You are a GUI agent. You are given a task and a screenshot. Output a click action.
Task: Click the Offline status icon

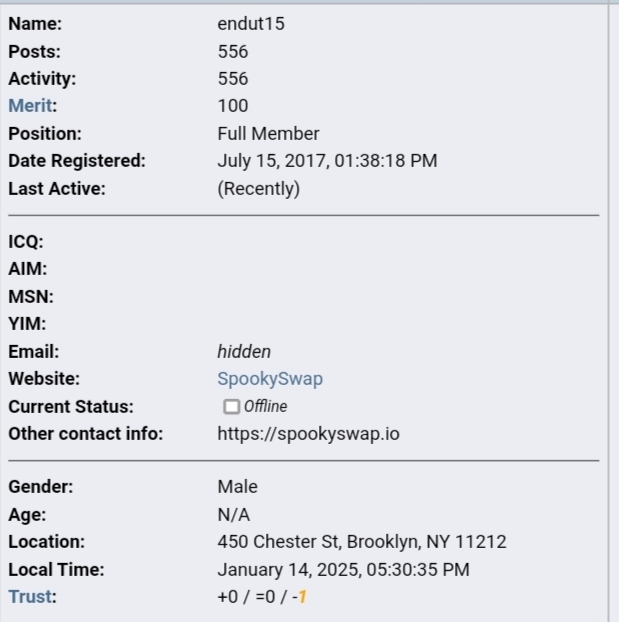coord(231,407)
